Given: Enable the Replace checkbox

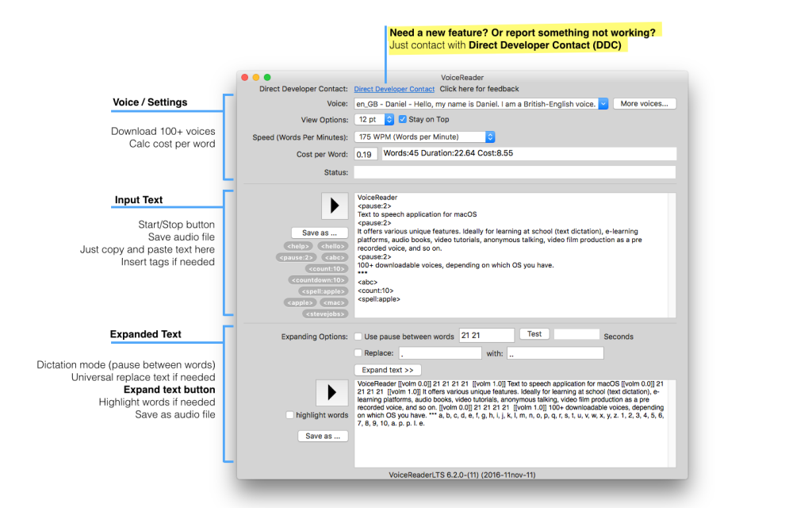Looking at the screenshot, I should click(358, 353).
